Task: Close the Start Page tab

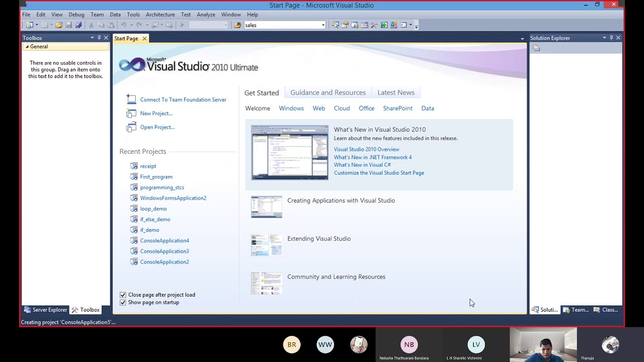Action: (144, 39)
